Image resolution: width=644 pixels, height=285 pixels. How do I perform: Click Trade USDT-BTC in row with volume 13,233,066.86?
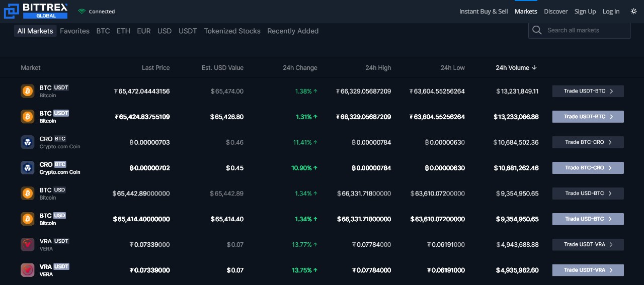(x=588, y=117)
